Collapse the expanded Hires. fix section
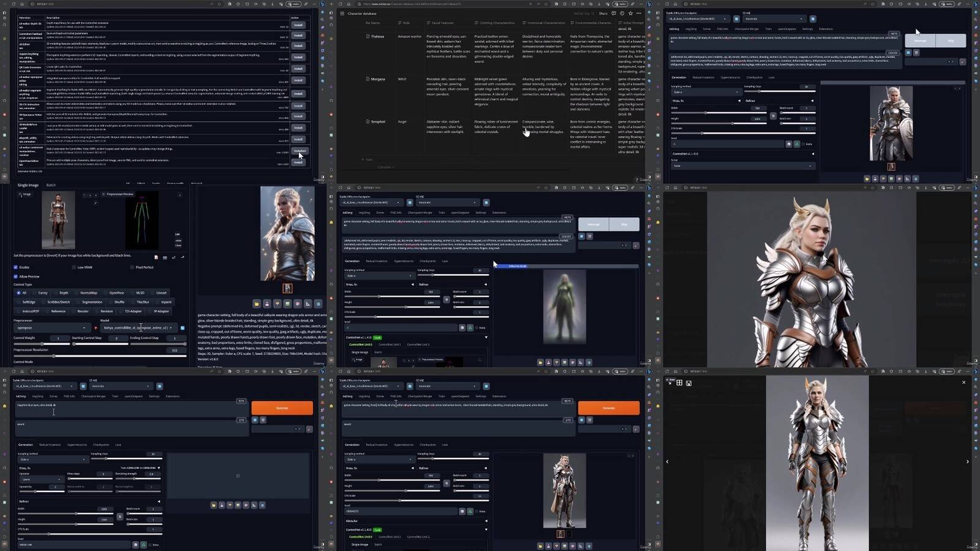This screenshot has width=980, height=551. [x=159, y=468]
